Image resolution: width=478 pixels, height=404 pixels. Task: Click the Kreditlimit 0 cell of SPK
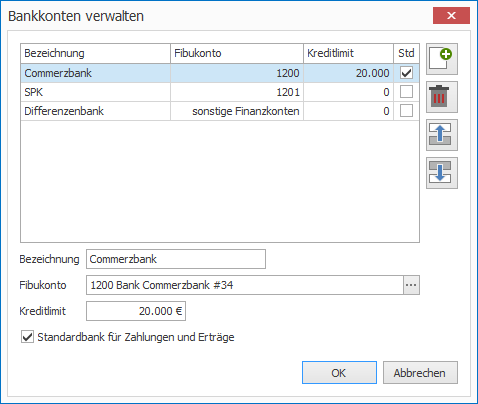pyautogui.click(x=349, y=92)
